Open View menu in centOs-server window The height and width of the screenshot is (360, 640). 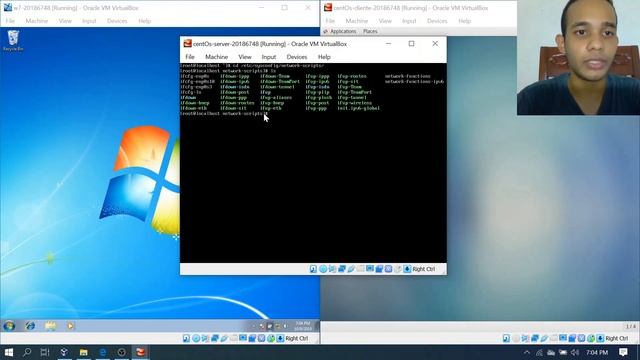pos(245,57)
